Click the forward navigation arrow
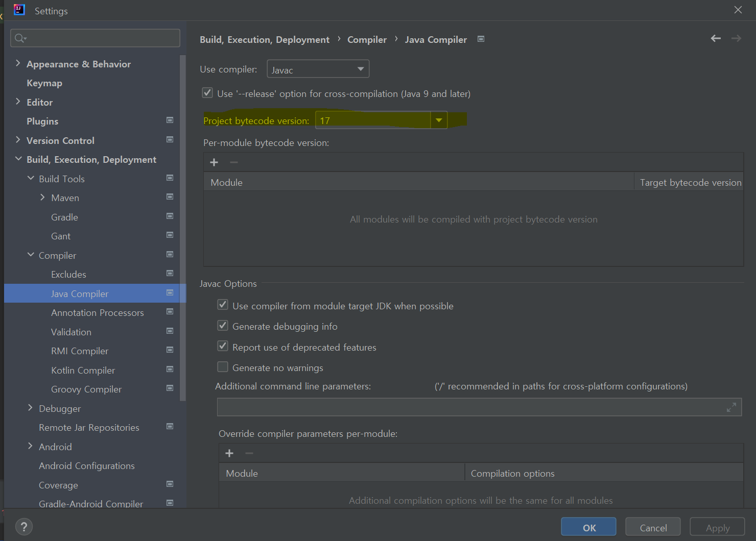Screen dimensions: 756x541 [736, 38]
